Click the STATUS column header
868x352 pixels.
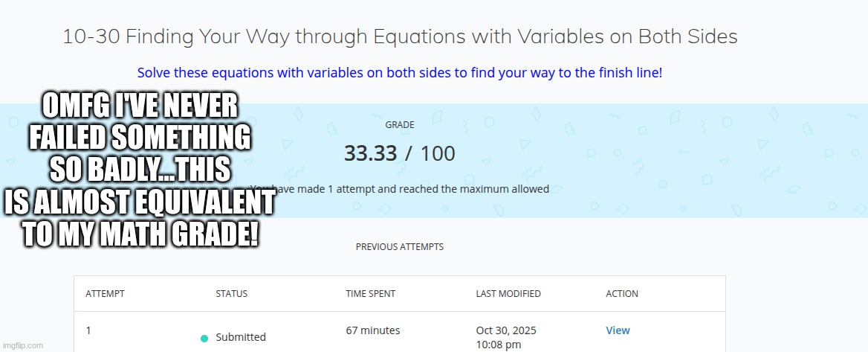coord(231,294)
